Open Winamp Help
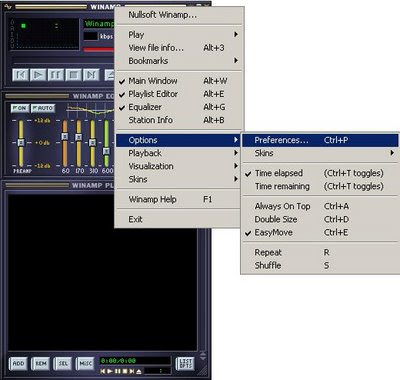Screen dimensions: 400x380 click(x=178, y=200)
